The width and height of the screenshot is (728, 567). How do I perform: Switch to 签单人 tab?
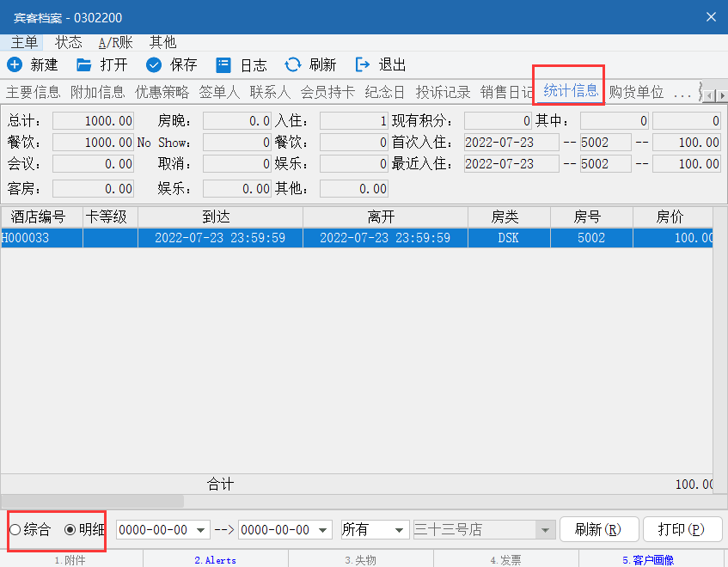219,92
